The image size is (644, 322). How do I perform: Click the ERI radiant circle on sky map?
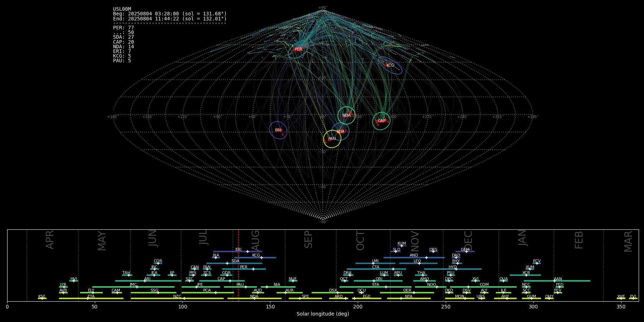click(x=278, y=130)
